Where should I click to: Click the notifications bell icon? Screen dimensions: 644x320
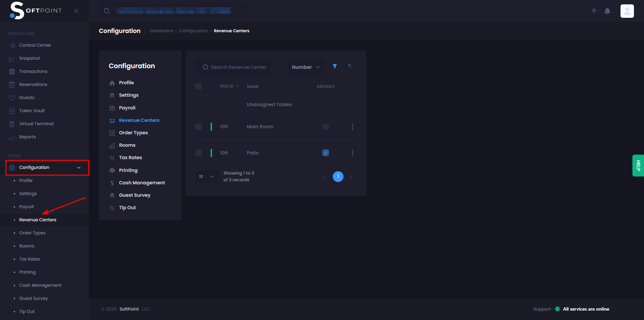point(607,11)
